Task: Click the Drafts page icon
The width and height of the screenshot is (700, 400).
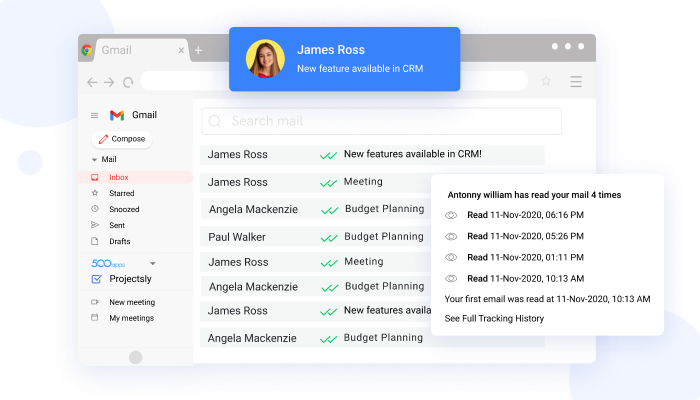Action: (95, 241)
